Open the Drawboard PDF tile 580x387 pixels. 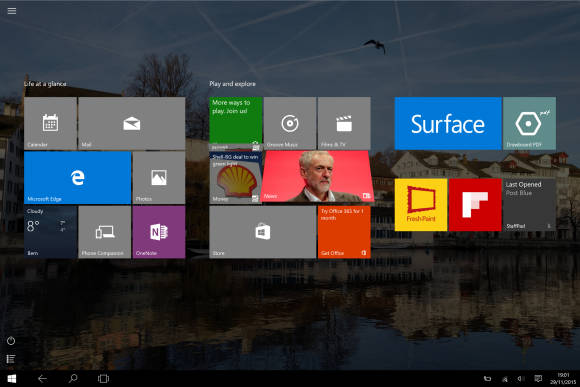coord(529,123)
